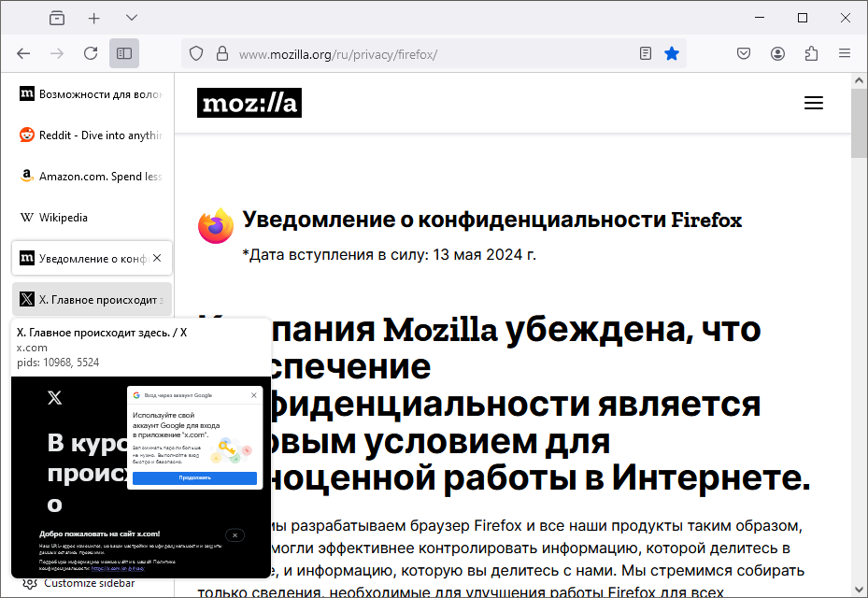Open Firefox account profile icon
The image size is (868, 598).
(777, 53)
